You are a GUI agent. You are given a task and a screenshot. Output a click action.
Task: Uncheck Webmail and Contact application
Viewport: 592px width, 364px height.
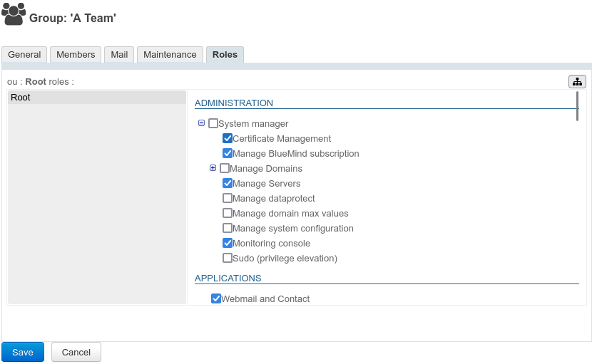click(x=216, y=298)
